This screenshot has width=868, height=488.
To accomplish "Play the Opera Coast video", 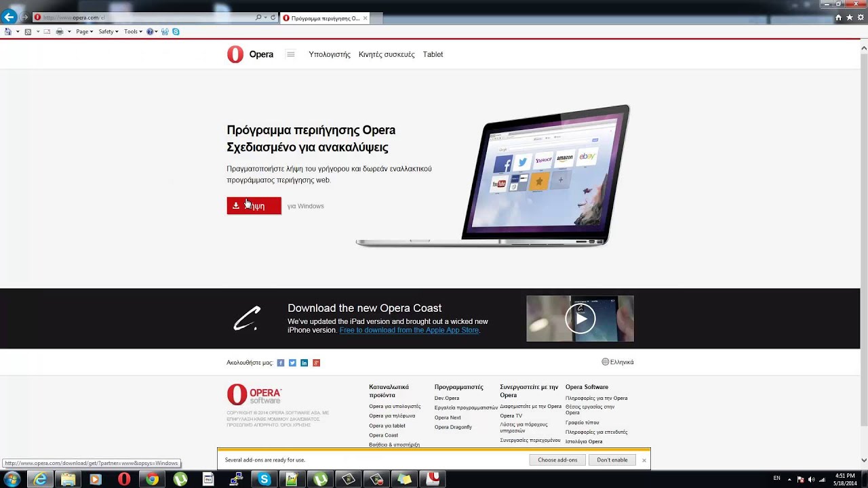I will coord(580,319).
